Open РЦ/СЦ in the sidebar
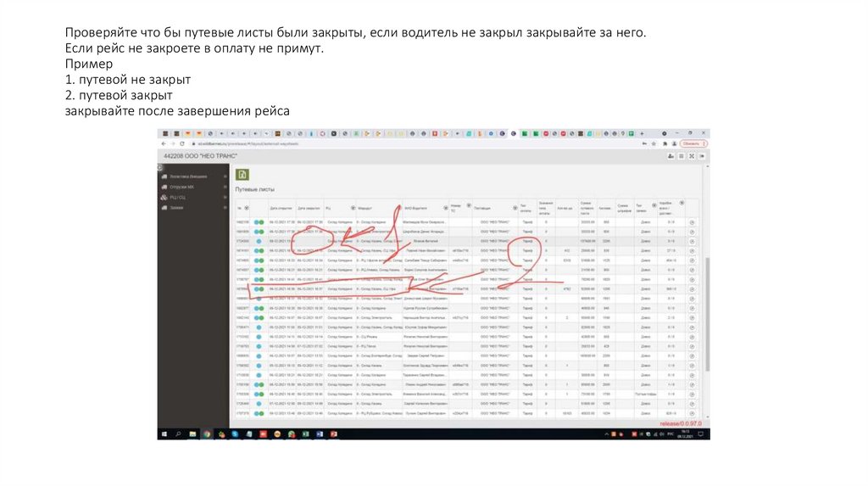Screen dimensions: 868x487 click(x=177, y=197)
